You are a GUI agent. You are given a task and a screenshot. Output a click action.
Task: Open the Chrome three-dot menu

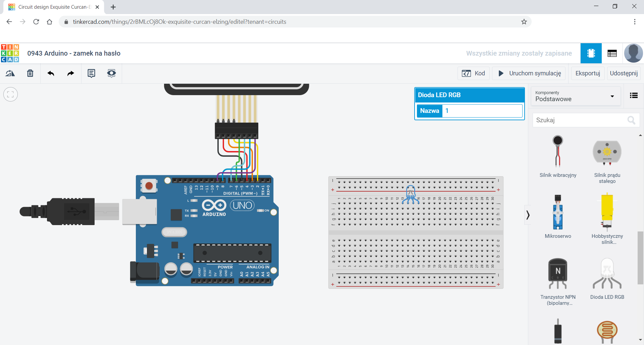[x=635, y=21]
